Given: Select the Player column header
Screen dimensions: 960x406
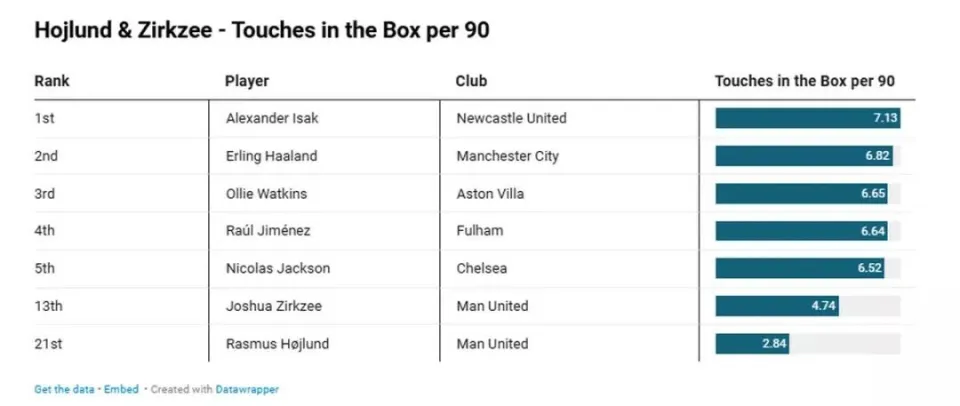Looking at the screenshot, I should point(247,81).
